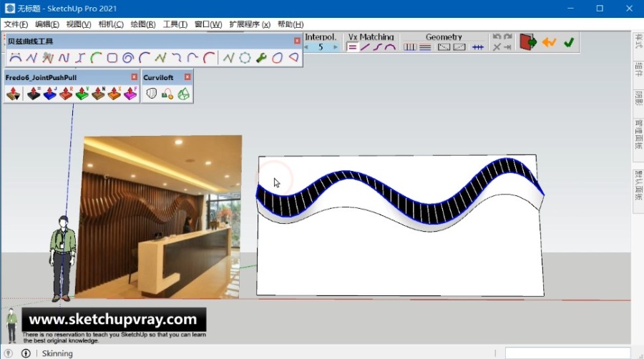Choose Curviloft Loft by Spline tool
The width and height of the screenshot is (644, 359).
point(152,94)
